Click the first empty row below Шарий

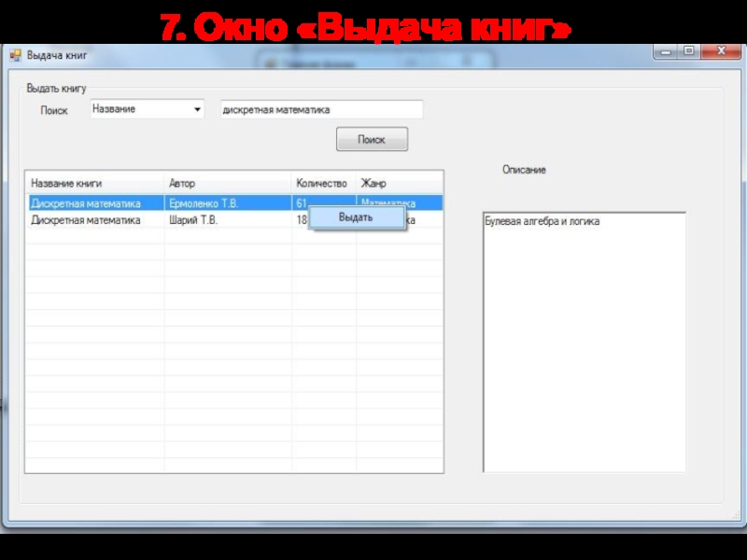(233, 237)
